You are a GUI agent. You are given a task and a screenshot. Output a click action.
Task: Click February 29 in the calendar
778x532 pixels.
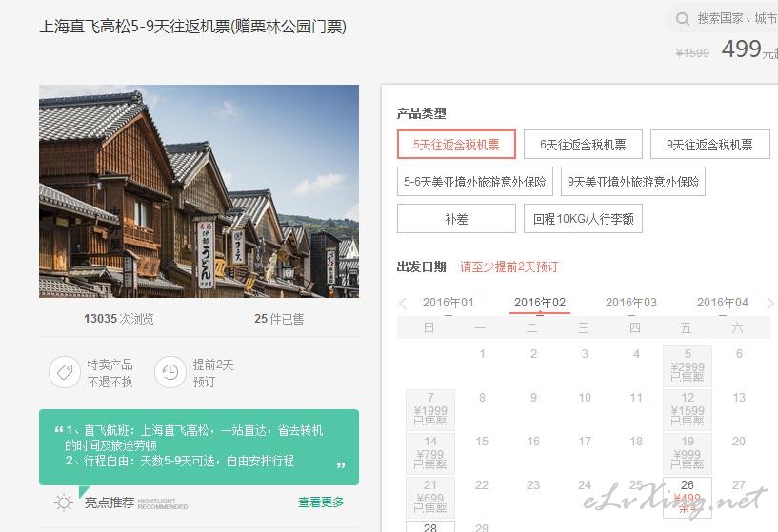point(482,527)
